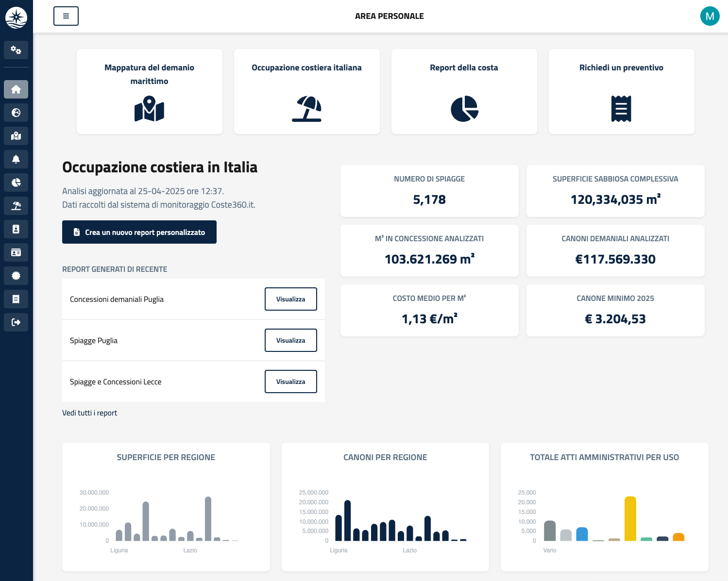Screen dimensions: 728x581
Task: Select the beach umbrella icon in sidebar
Action: (x=16, y=206)
